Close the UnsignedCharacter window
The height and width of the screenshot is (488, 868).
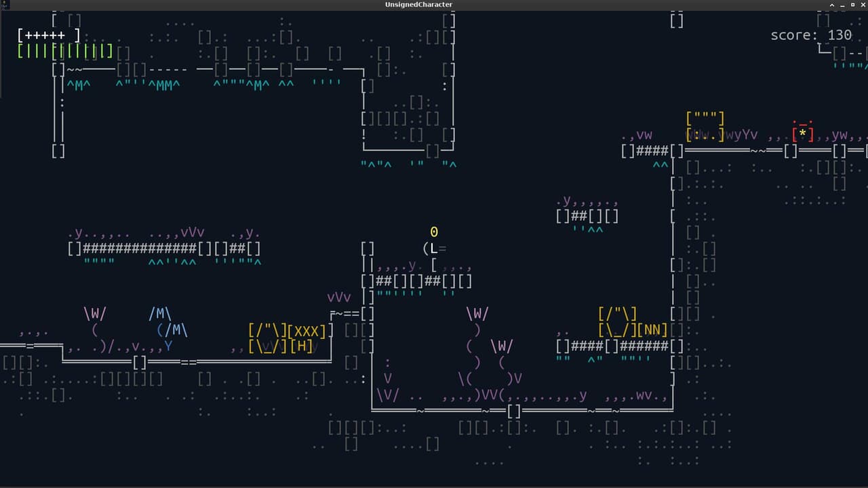click(863, 4)
